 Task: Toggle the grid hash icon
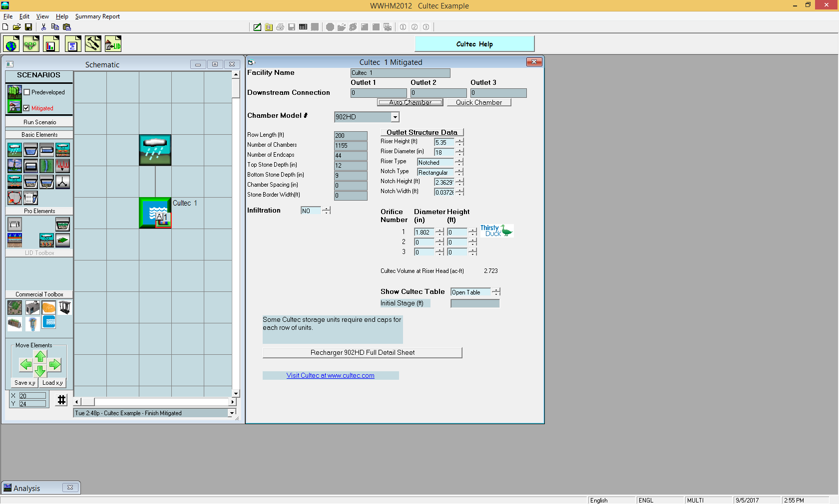tap(61, 400)
